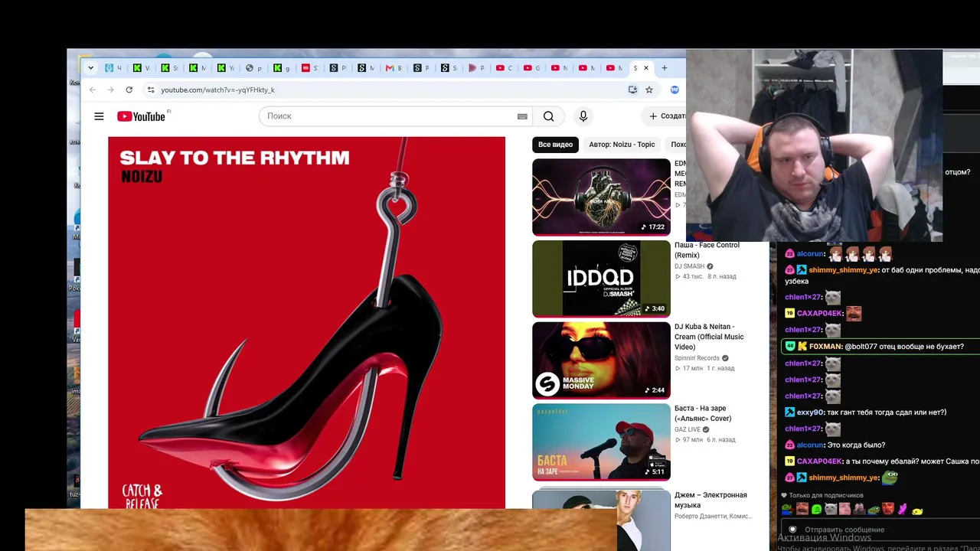Click the magnifier search button on YouTube
Screen dimensions: 980x551
coord(548,116)
